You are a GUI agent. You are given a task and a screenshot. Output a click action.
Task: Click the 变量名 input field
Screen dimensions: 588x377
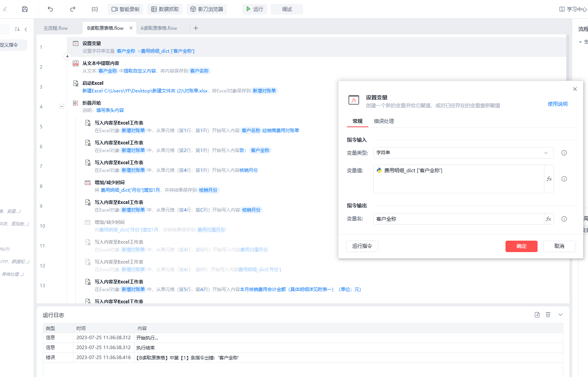coord(458,219)
